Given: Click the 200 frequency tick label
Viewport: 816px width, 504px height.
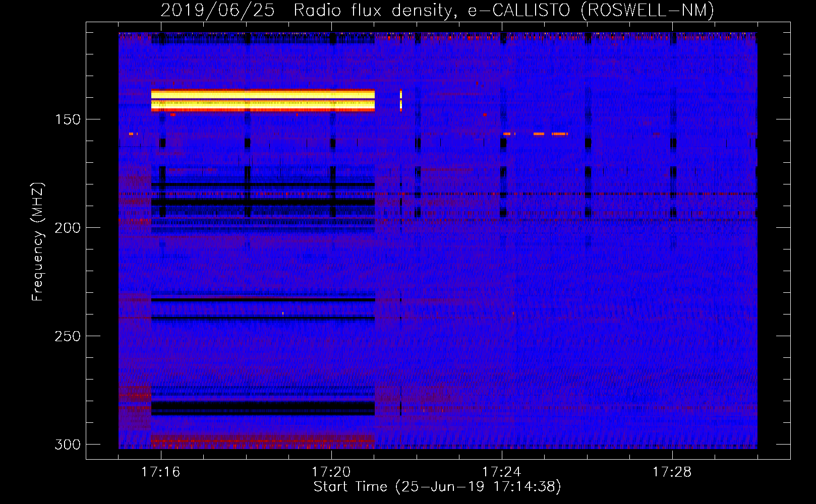Looking at the screenshot, I should coord(68,228).
